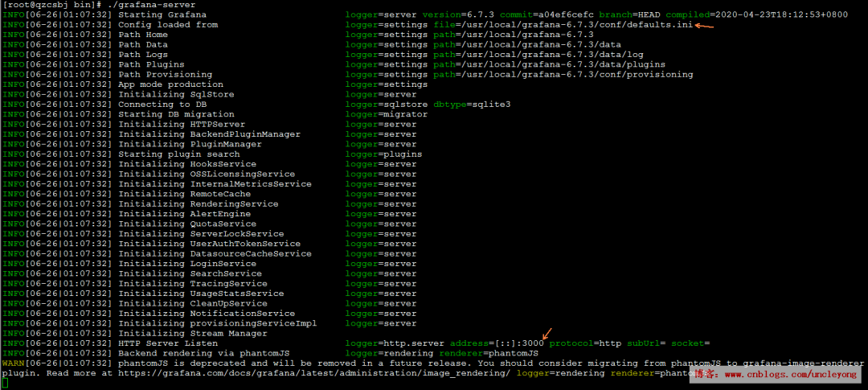The image size is (868, 390).
Task: Select the version=6.7.3 value
Action: pos(458,14)
